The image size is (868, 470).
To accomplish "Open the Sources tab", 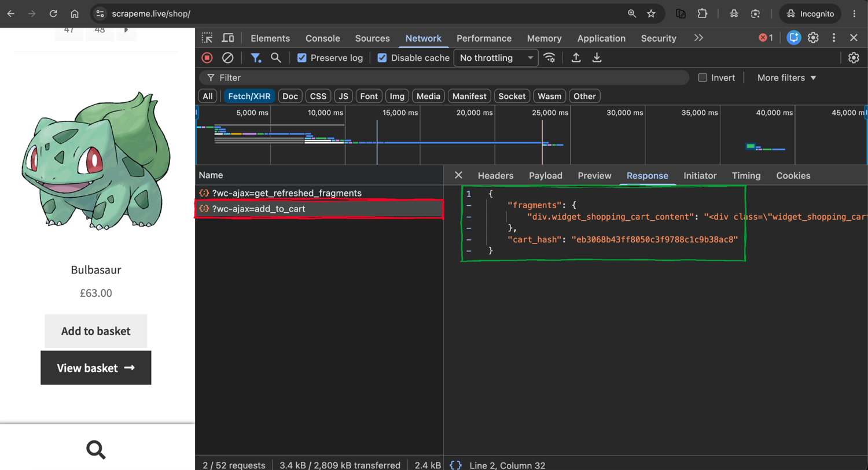I will click(x=372, y=38).
